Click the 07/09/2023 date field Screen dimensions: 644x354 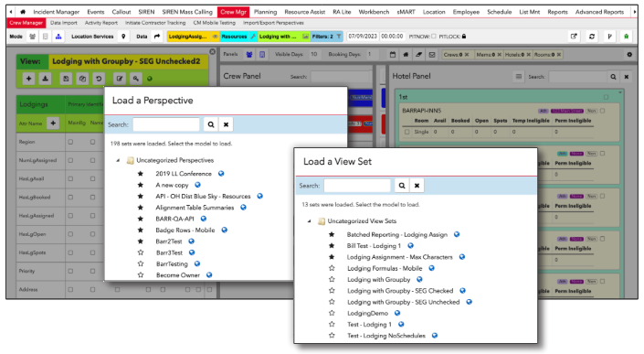pos(363,37)
